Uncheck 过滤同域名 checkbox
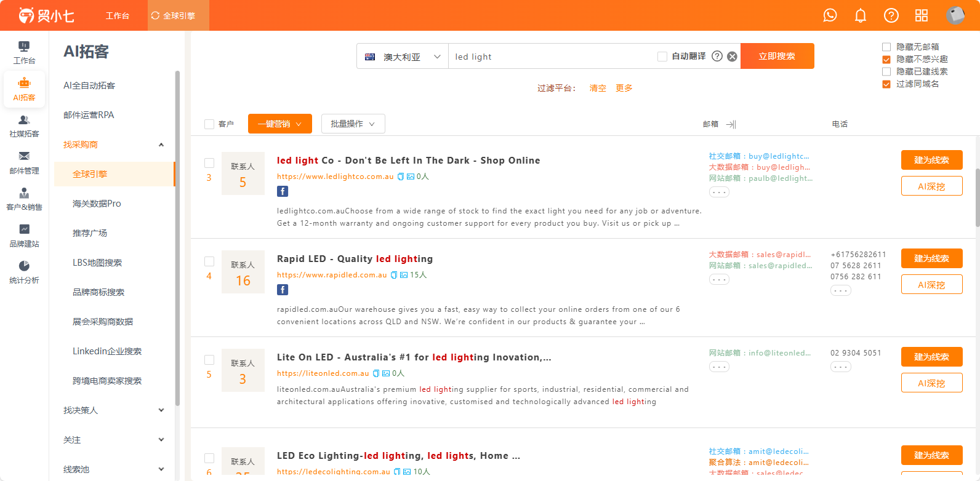Viewport: 980px width, 481px height. click(886, 84)
